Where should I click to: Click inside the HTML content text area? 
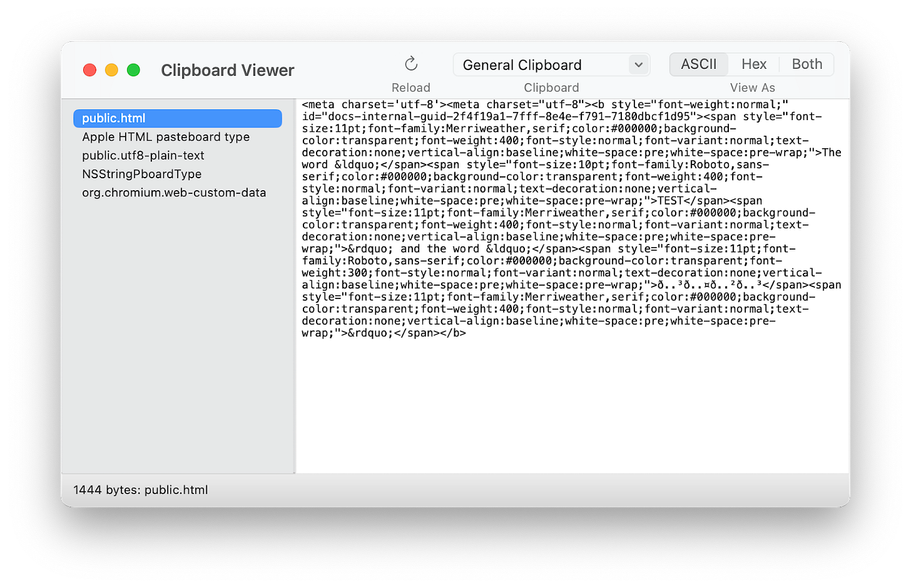571,400
